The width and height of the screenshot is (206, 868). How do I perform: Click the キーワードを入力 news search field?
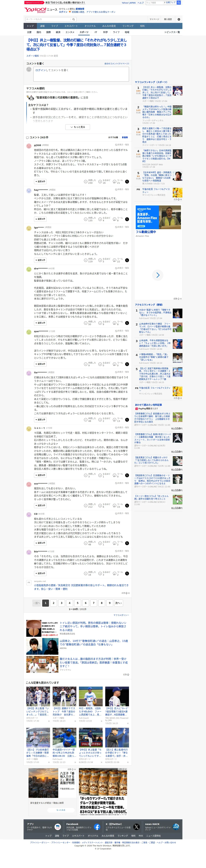(48, 19)
